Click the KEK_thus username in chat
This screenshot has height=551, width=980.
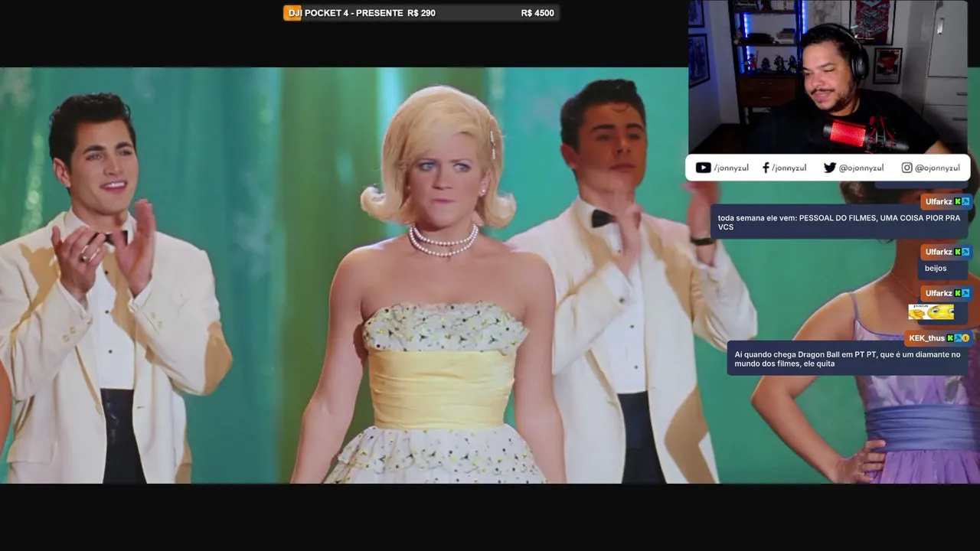926,338
